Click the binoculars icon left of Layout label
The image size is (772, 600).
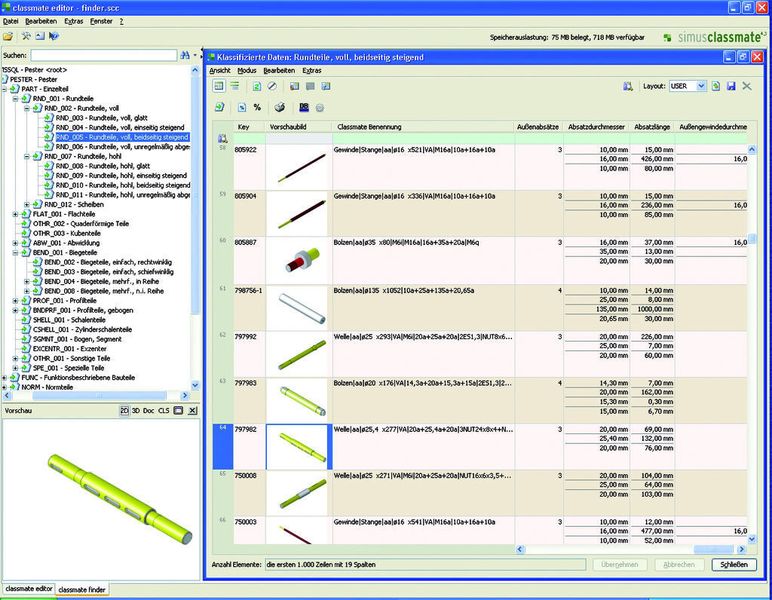pos(628,86)
